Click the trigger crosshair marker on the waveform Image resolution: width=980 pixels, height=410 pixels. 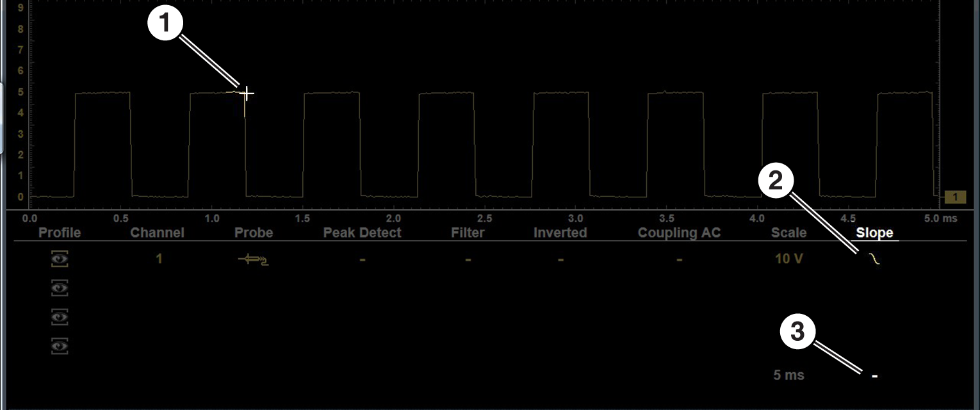pos(246,94)
